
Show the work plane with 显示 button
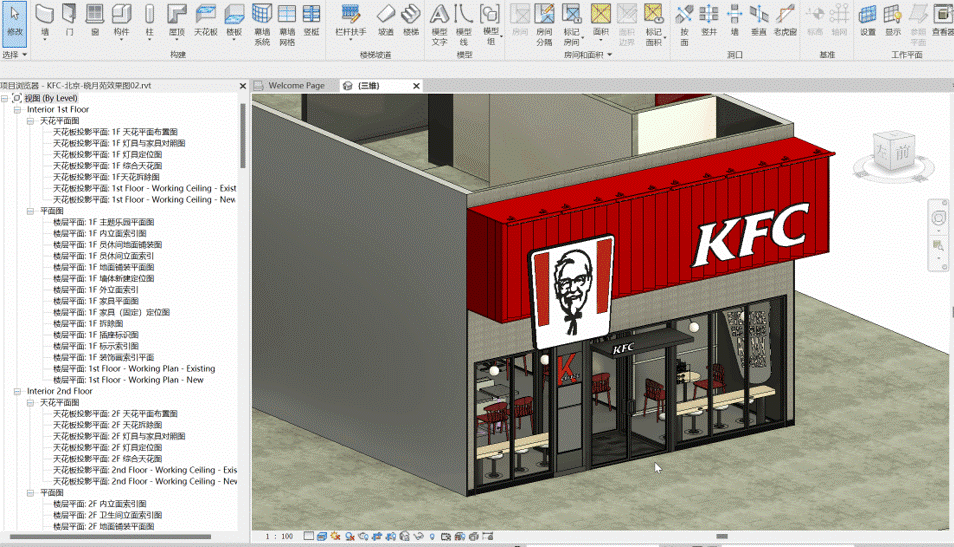click(892, 18)
